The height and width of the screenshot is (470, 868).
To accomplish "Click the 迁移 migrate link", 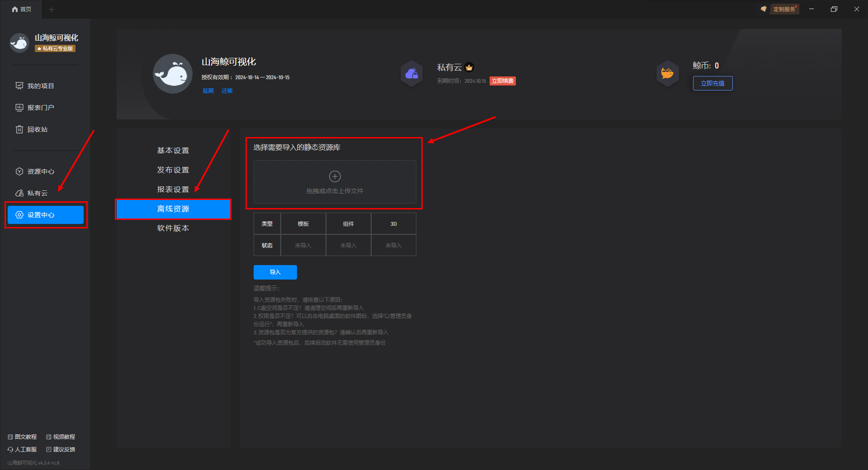I will click(227, 91).
